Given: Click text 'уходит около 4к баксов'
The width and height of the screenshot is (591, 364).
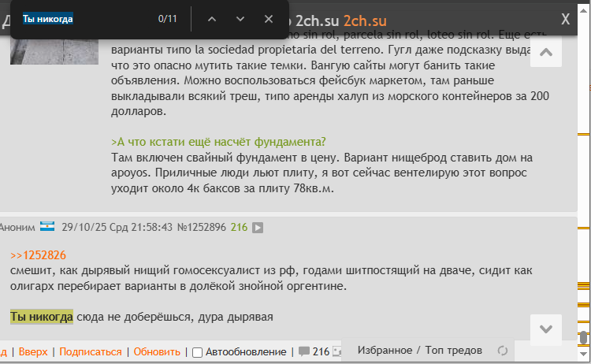Looking at the screenshot, I should (x=176, y=188).
